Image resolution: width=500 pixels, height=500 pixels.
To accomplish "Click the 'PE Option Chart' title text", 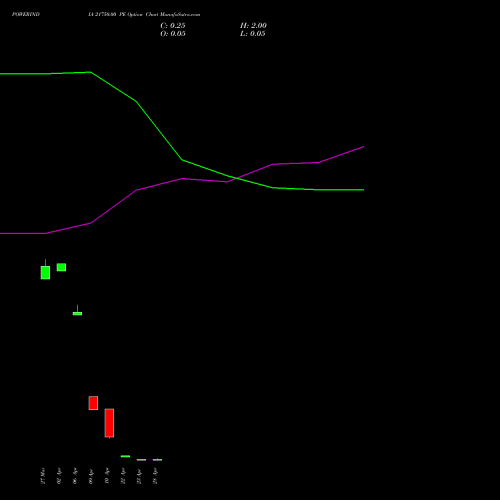I will pos(139,15).
